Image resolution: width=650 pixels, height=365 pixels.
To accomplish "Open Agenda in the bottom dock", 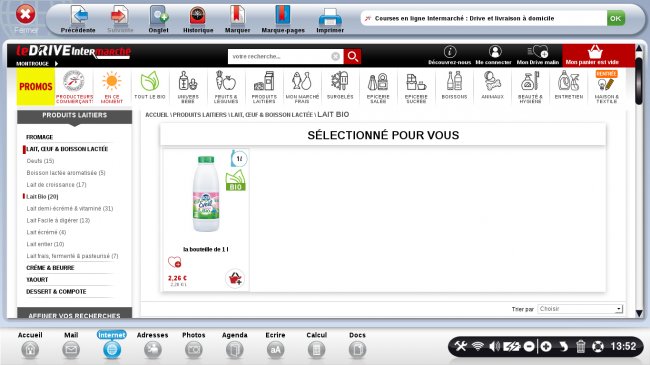I will (235, 345).
